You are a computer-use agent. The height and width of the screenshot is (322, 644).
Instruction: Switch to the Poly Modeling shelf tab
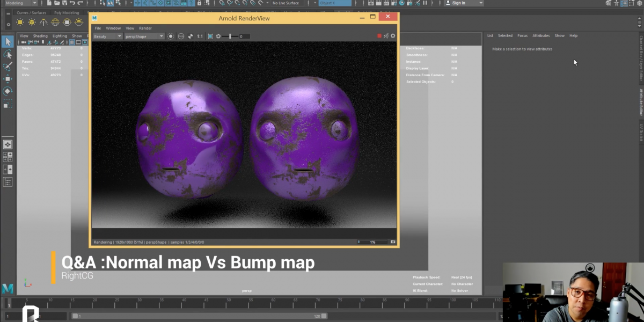[x=67, y=12]
